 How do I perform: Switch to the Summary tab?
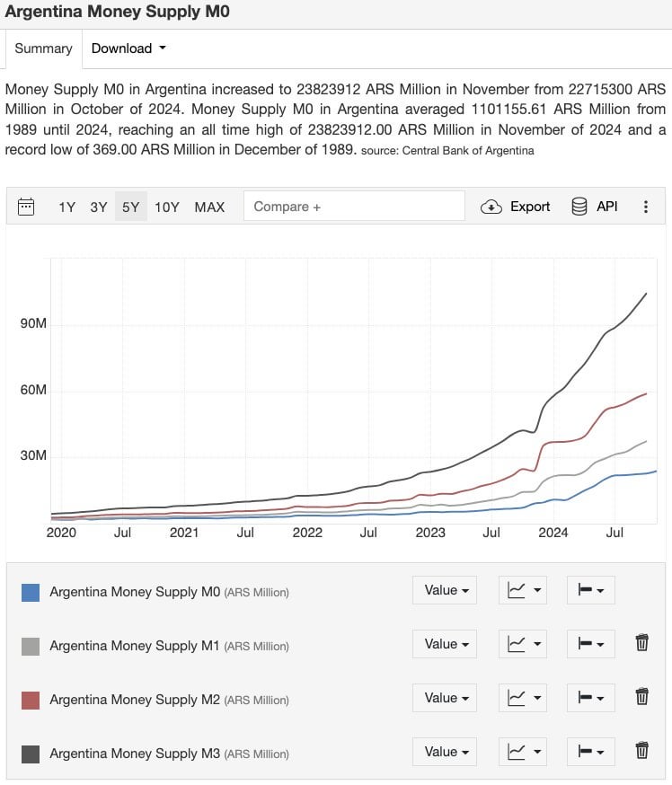[43, 49]
